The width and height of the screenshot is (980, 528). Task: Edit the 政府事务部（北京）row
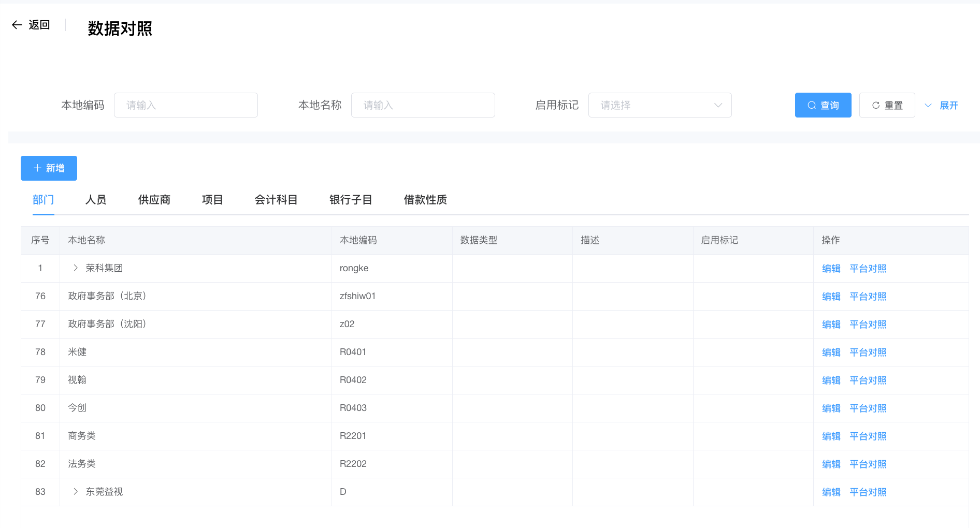831,297
